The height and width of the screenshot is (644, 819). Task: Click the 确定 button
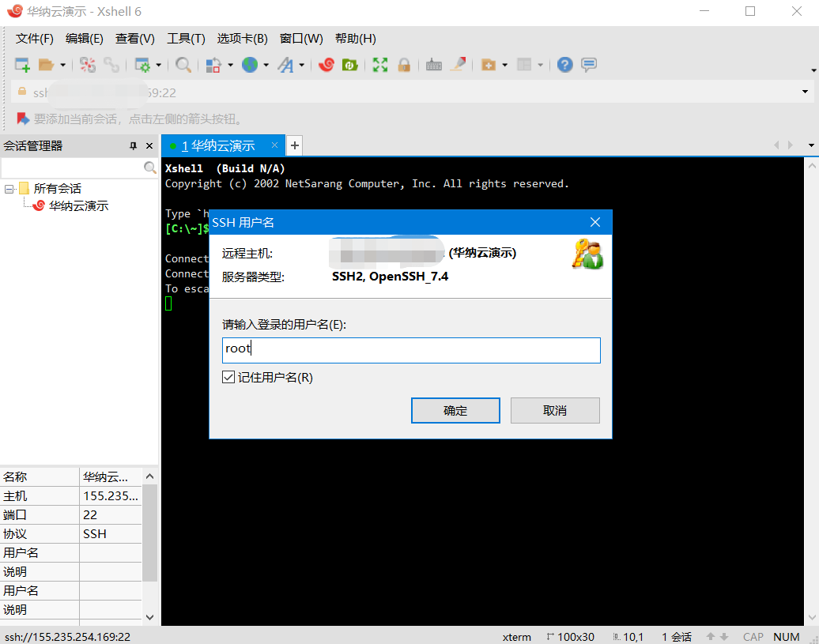coord(455,411)
